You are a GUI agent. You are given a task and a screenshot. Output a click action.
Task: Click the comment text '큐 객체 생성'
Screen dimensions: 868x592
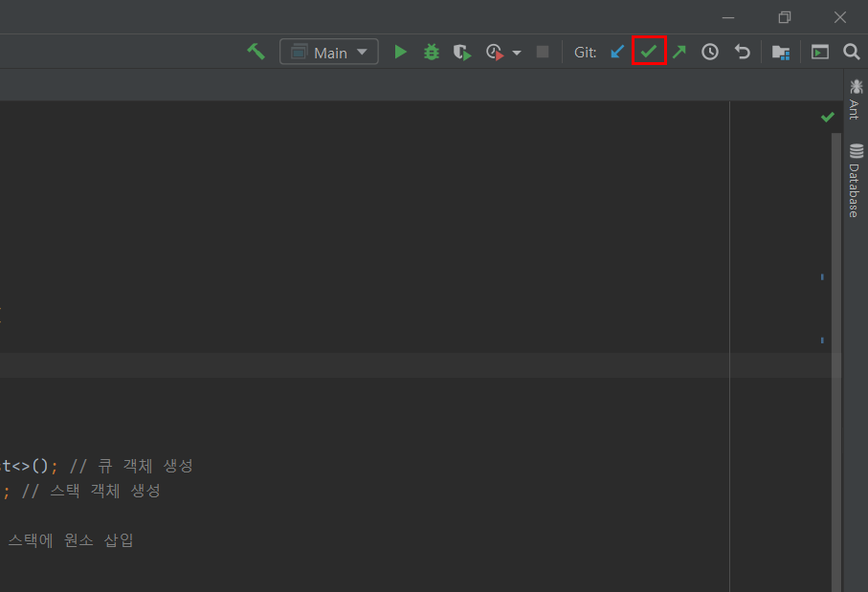pyautogui.click(x=145, y=466)
